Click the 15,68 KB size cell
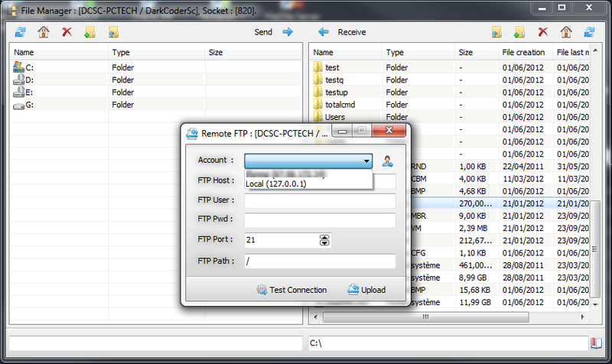This screenshot has width=612, height=364. coord(474,290)
